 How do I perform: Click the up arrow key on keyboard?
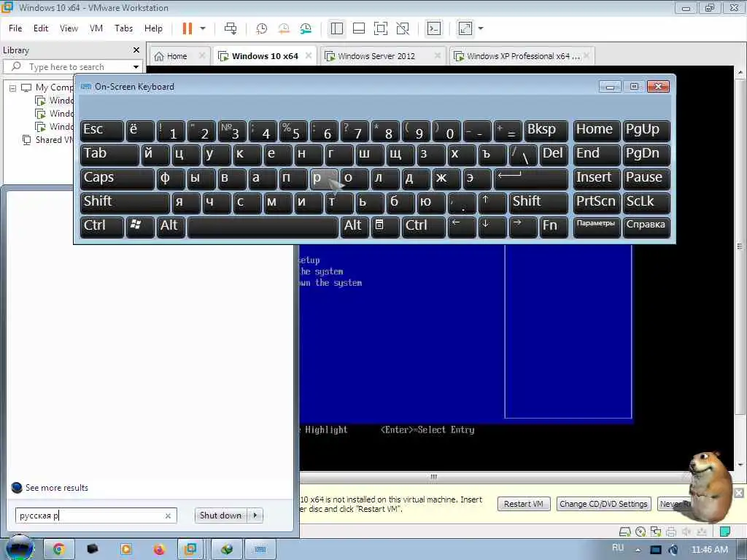[x=492, y=203]
